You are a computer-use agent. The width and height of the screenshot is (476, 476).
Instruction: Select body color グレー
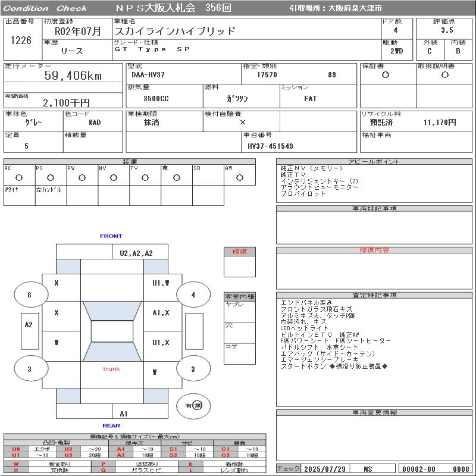point(33,123)
